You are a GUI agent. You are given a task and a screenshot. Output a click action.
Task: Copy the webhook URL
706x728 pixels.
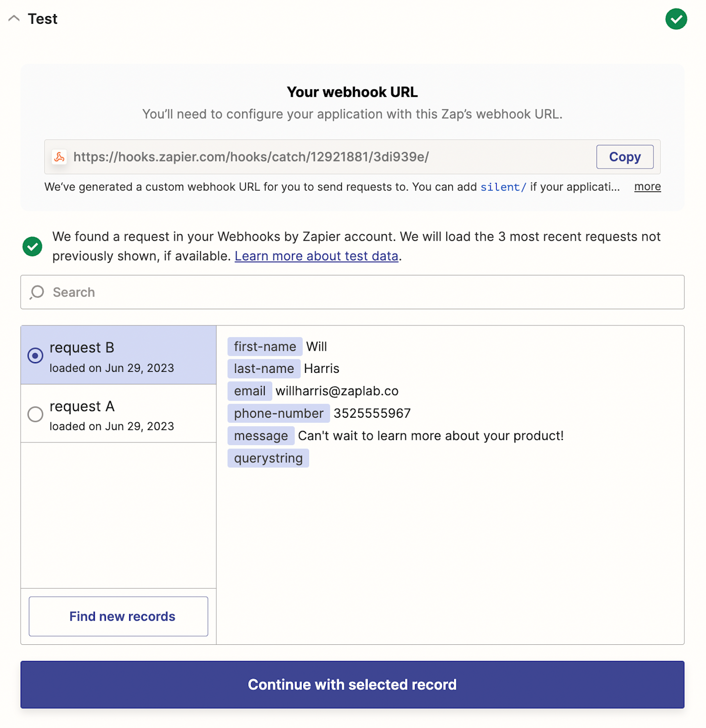[625, 157]
